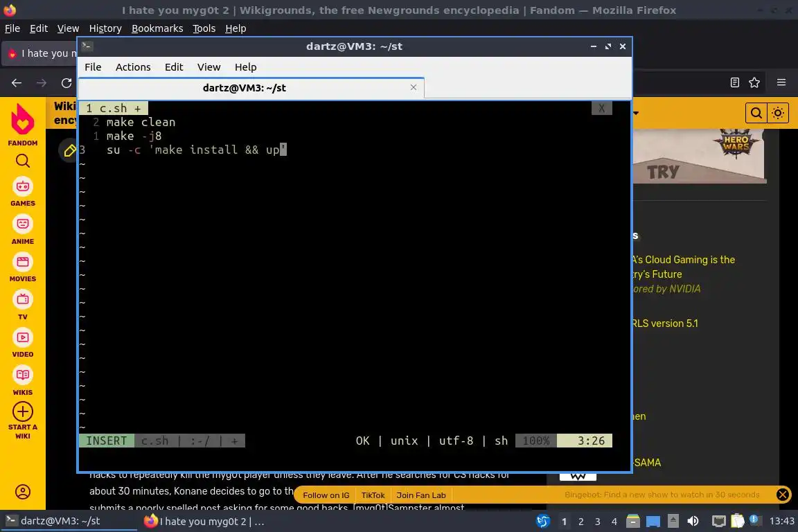Click the 'make -j8' line in vim
Viewport: 798px width, 532px height.
pyautogui.click(x=134, y=136)
